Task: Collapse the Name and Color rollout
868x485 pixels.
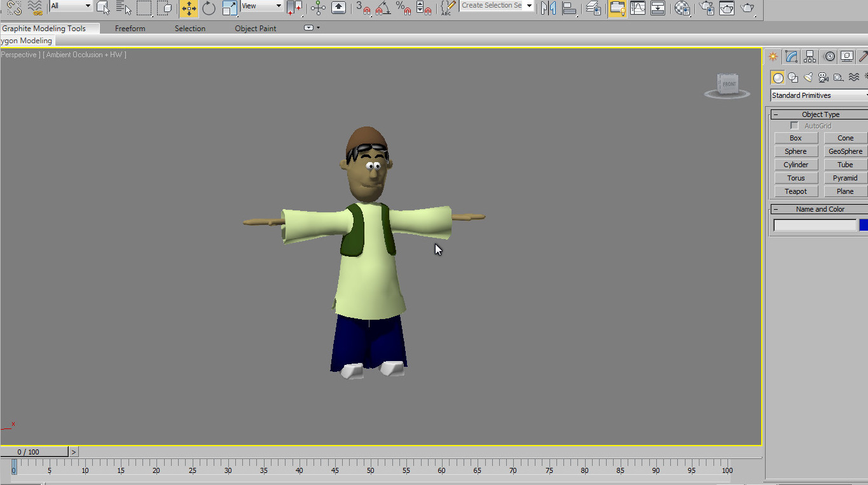Action: pyautogui.click(x=819, y=209)
